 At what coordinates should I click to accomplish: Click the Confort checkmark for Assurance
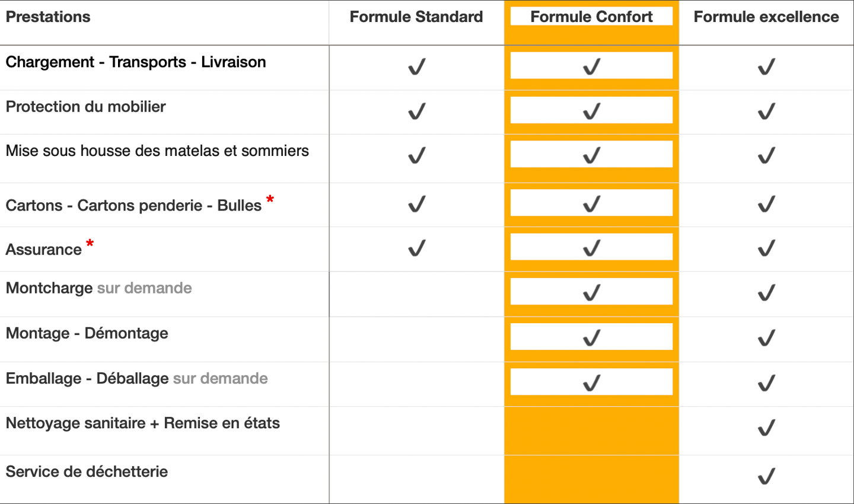592,248
